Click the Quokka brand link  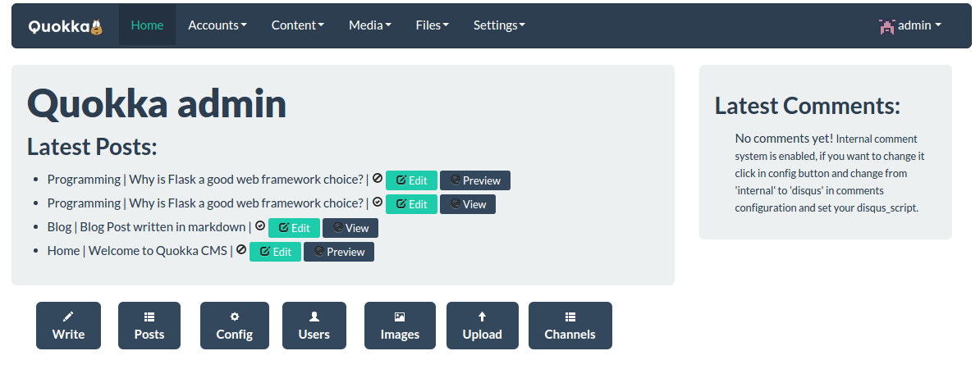point(66,26)
